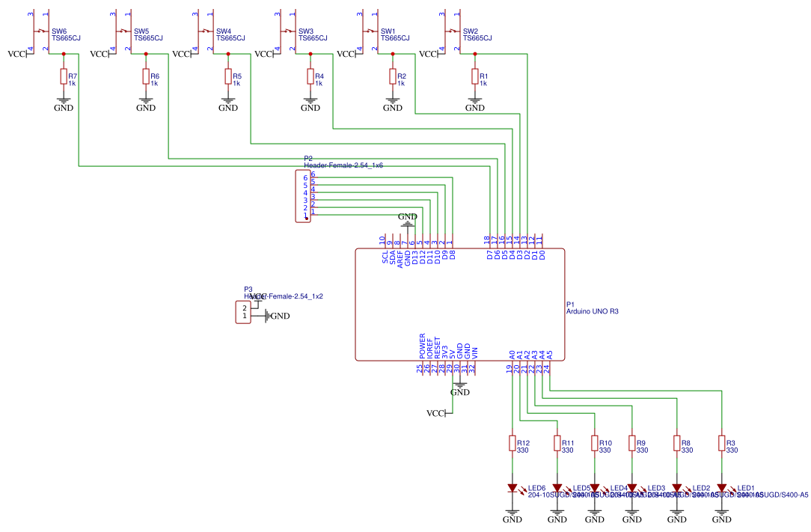Click the 'IOREF' pin label on Arduino
811x532 pixels.
pyautogui.click(x=430, y=349)
